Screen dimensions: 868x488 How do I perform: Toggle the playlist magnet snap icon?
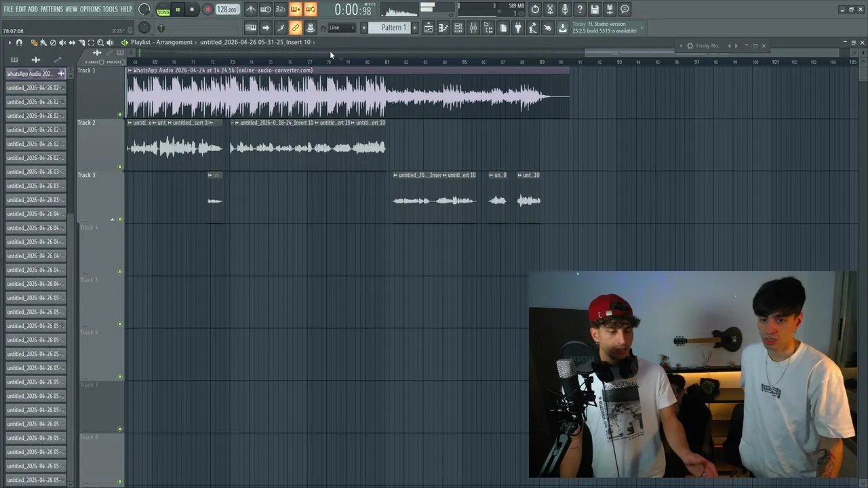tap(19, 43)
